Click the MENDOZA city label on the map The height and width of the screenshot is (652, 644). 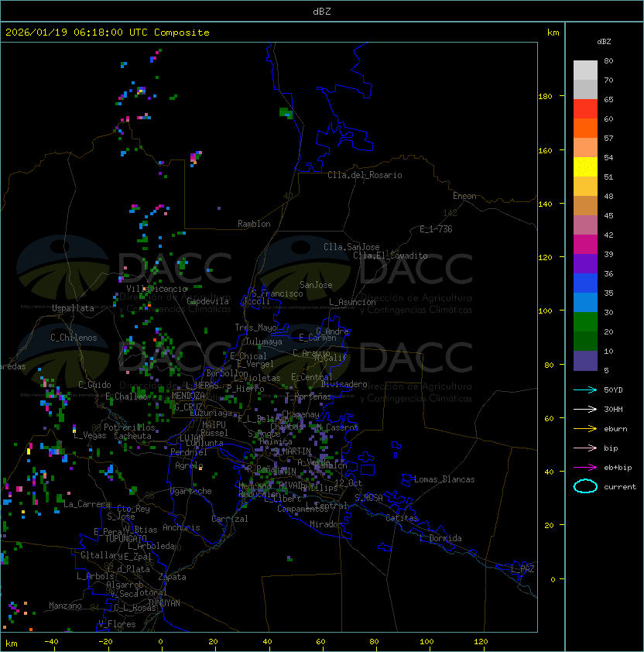pyautogui.click(x=188, y=396)
